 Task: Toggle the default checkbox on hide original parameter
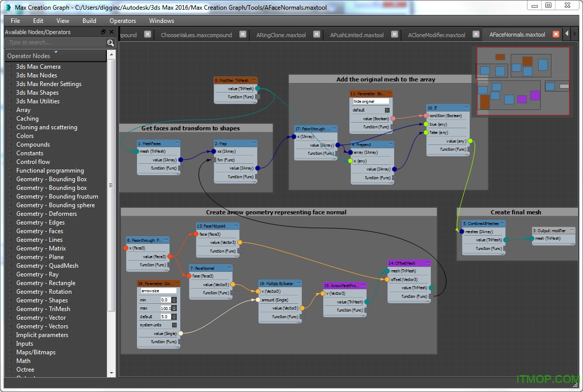pos(387,110)
